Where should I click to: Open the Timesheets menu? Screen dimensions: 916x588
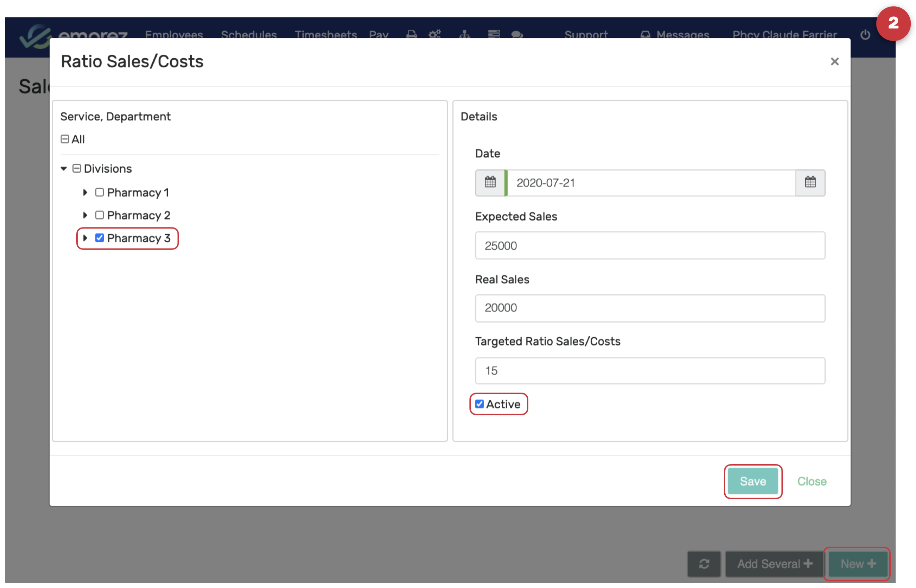325,34
